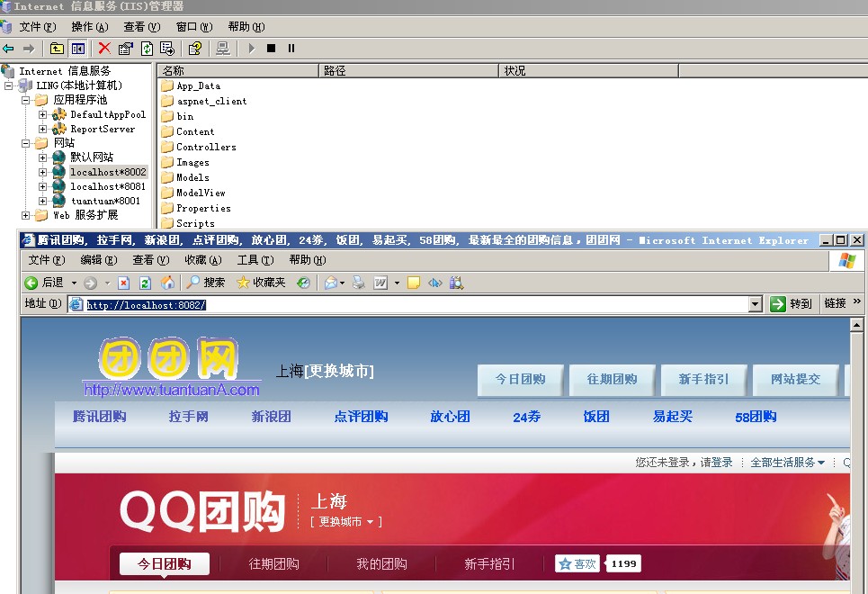Stop the site with the stop icon
The width and height of the screenshot is (868, 594).
(x=271, y=49)
